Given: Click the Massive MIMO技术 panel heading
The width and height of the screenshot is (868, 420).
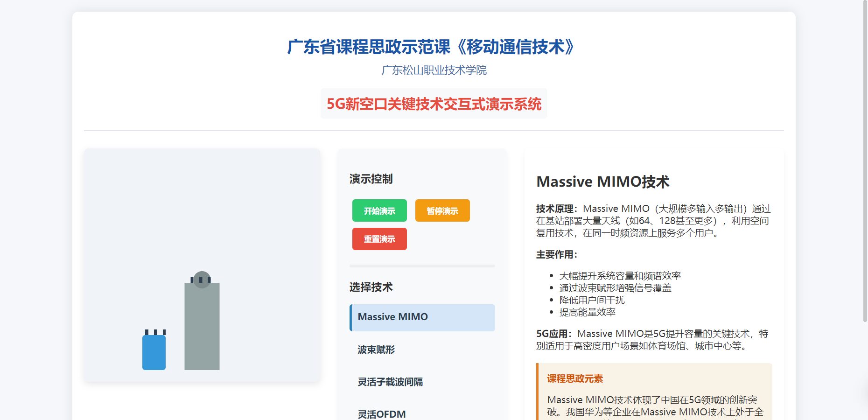Looking at the screenshot, I should pyautogui.click(x=602, y=182).
